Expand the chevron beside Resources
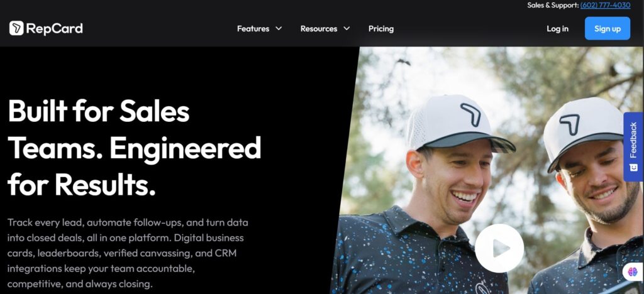Viewport: 644px width, 294px height. coord(347,29)
